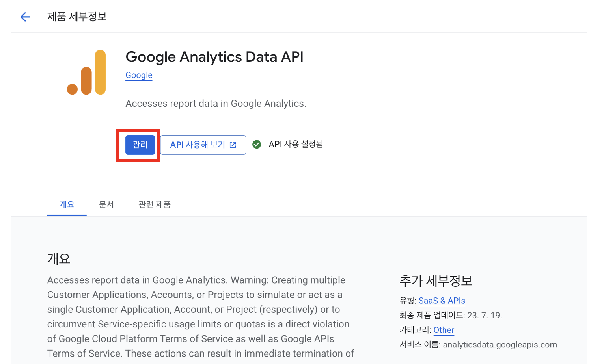The image size is (589, 364).
Task: Click the 개요 section heading
Action: [x=59, y=259]
